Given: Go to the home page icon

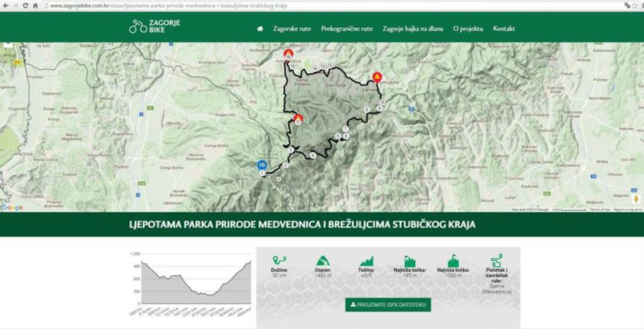Looking at the screenshot, I should click(260, 29).
